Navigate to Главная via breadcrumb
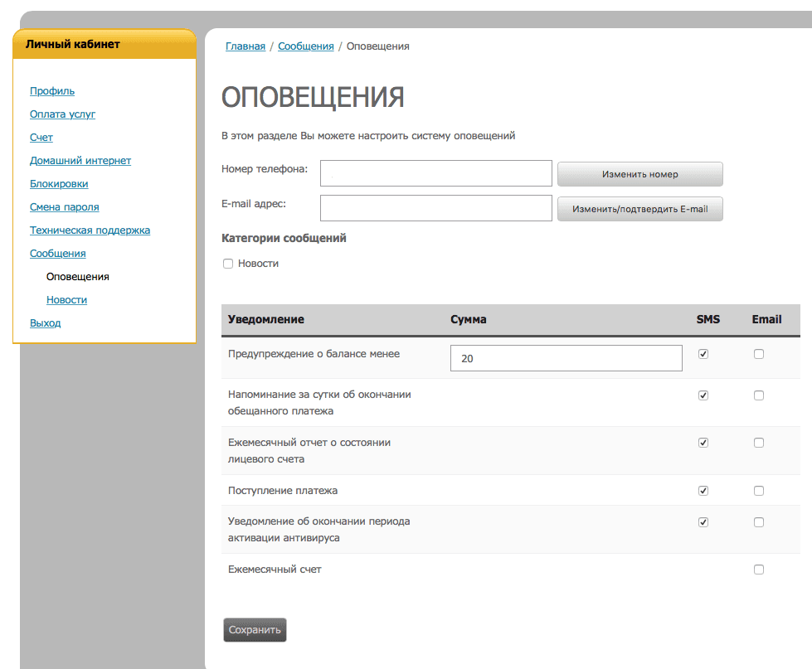Viewport: 812px width, 669px height. coord(244,46)
